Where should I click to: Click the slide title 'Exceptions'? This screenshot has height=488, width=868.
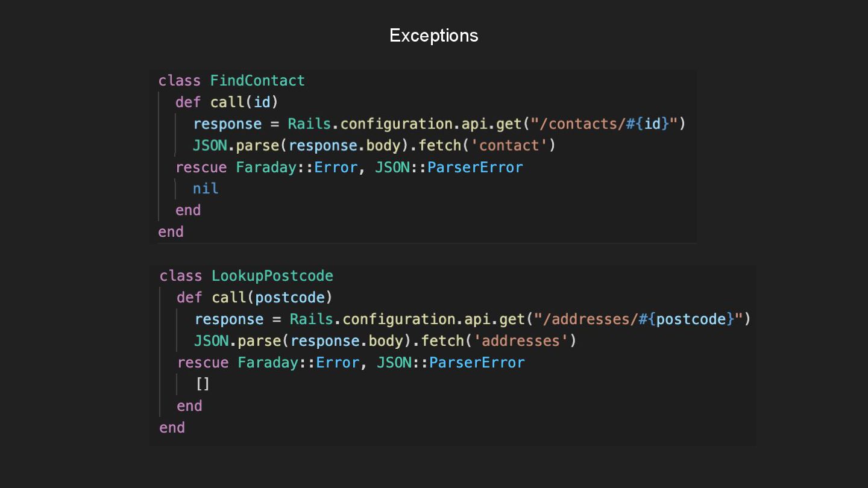click(434, 36)
